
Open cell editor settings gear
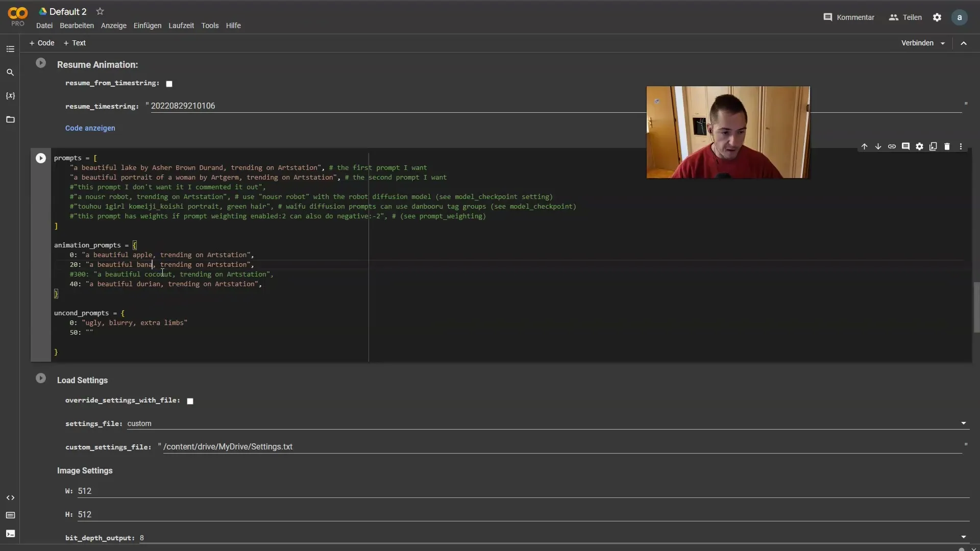click(919, 146)
